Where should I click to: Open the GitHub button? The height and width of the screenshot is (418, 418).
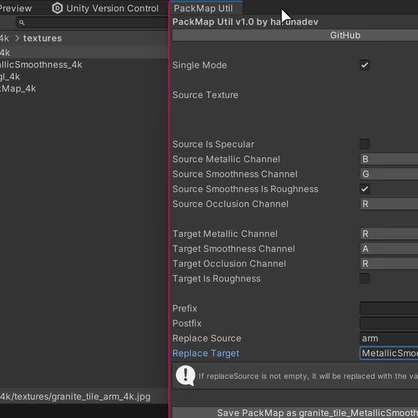point(295,35)
